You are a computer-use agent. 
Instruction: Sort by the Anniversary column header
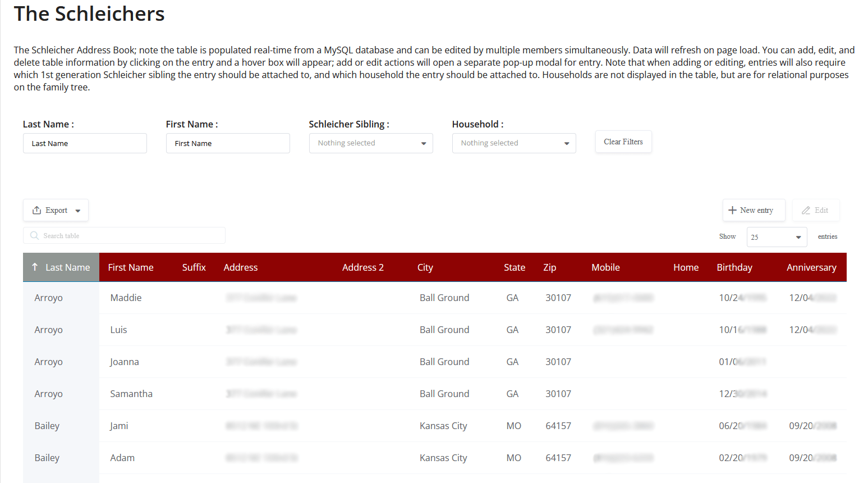(811, 267)
